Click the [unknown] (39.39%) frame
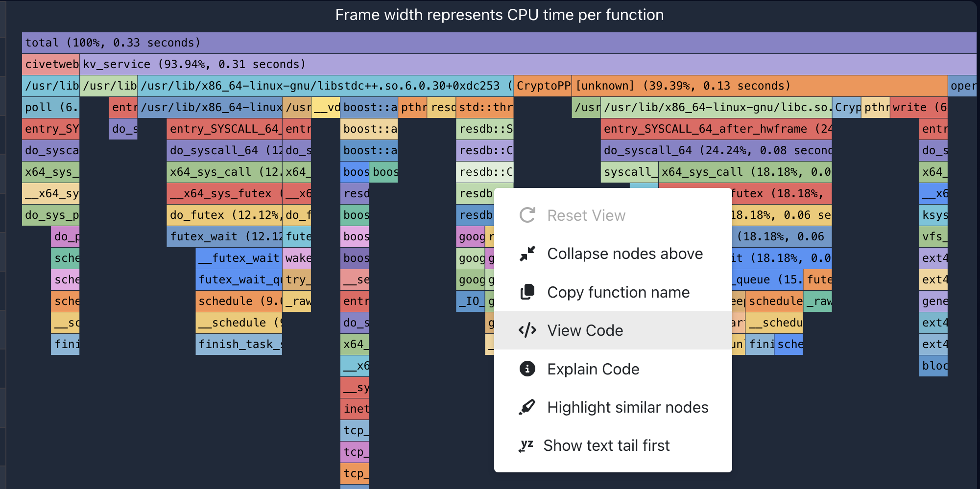 pyautogui.click(x=760, y=86)
